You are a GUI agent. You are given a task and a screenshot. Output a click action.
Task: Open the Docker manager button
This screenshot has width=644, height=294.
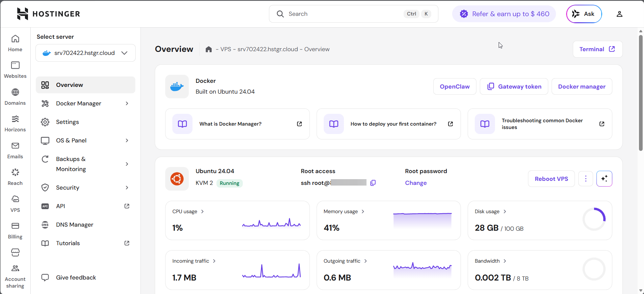582,87
